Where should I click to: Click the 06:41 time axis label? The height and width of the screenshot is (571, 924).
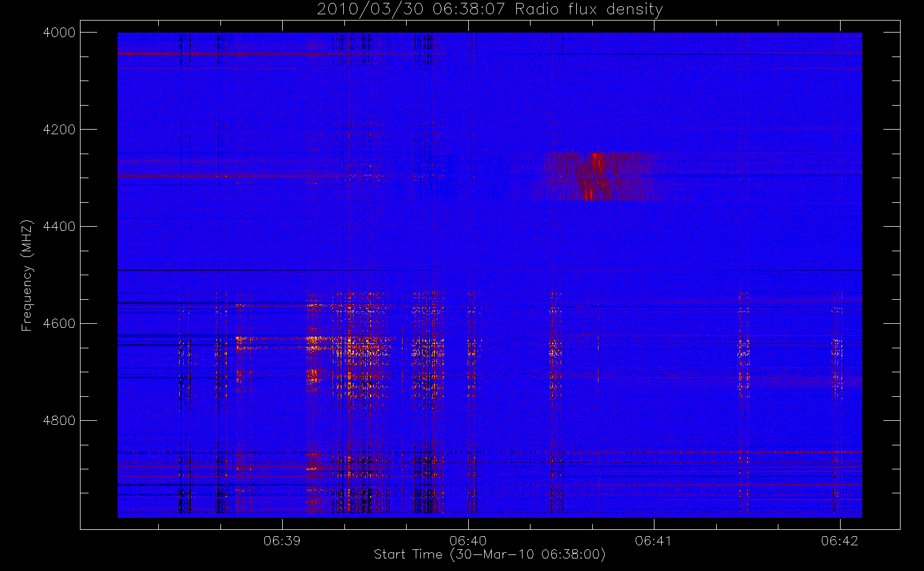pos(654,541)
